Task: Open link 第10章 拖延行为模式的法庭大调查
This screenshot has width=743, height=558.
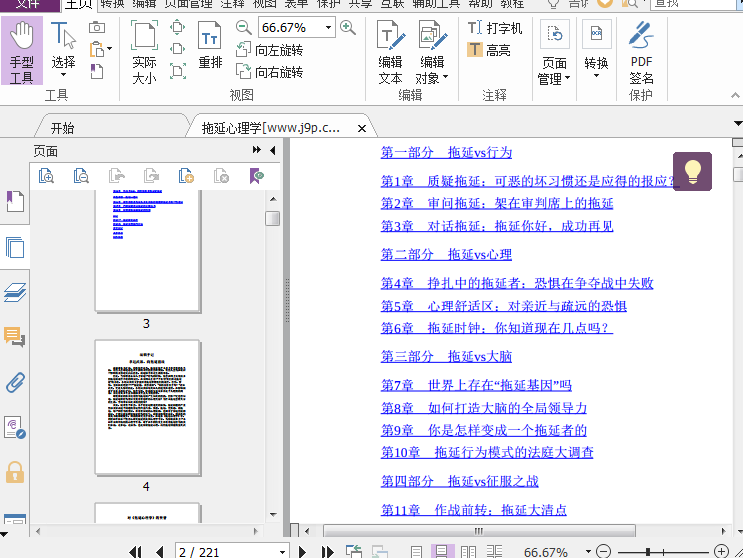Action: (x=487, y=452)
